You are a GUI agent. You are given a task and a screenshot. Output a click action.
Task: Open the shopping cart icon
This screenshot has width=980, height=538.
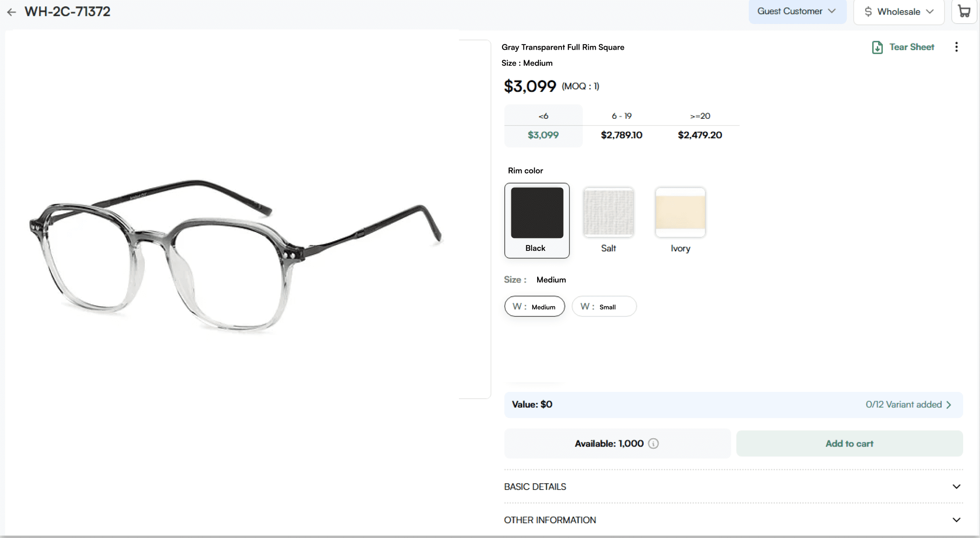tap(964, 11)
